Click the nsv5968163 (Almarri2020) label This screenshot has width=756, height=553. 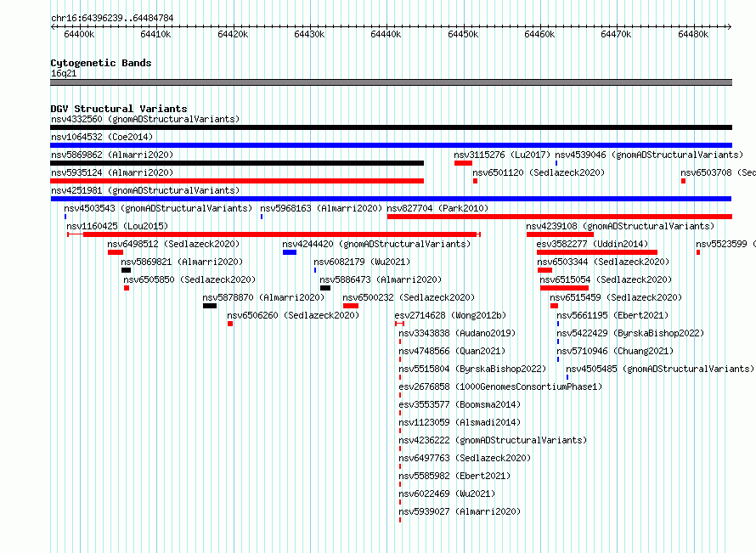tap(321, 208)
